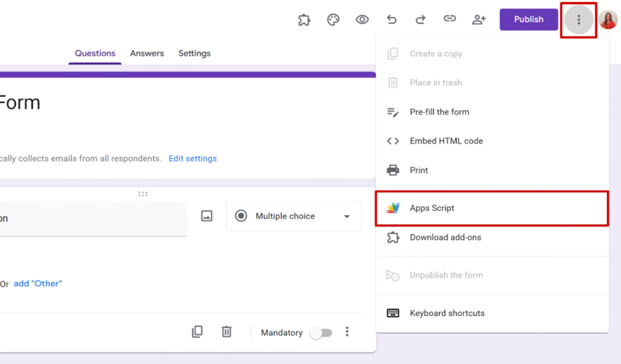621x364 pixels.
Task: Choose Pre-fill the form menu entry
Action: [439, 112]
